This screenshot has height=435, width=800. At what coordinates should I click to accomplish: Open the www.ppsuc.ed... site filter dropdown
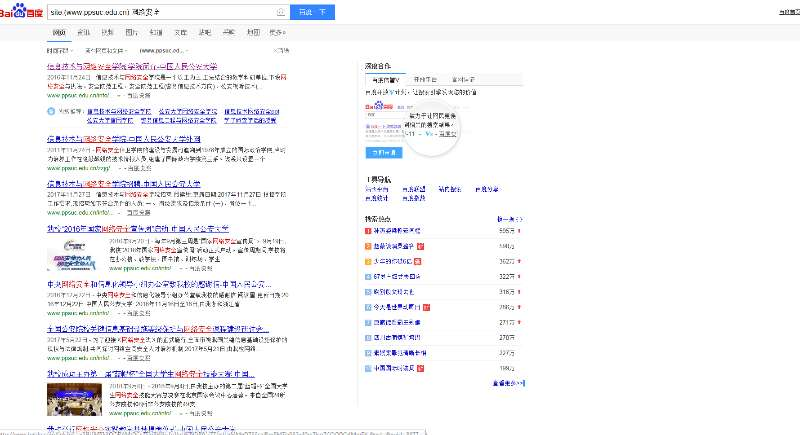(x=164, y=50)
